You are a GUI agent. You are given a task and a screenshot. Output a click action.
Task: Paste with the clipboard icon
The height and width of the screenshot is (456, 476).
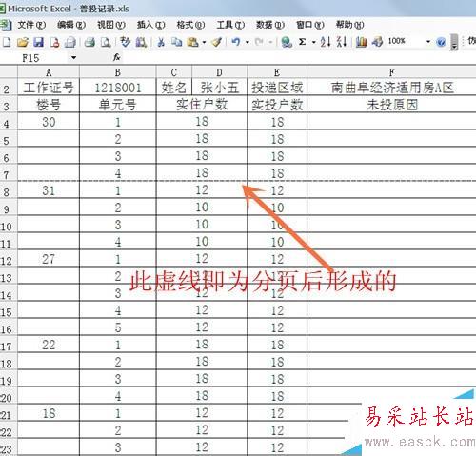pos(192,42)
